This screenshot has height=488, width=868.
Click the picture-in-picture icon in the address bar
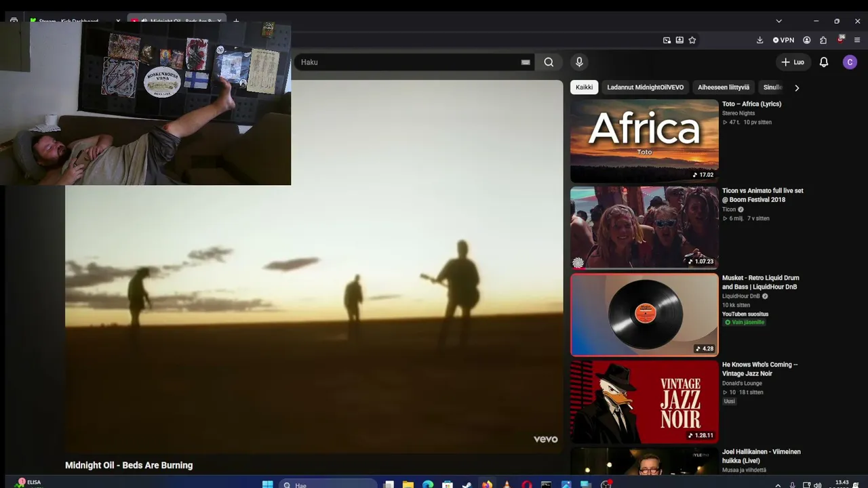coord(667,40)
